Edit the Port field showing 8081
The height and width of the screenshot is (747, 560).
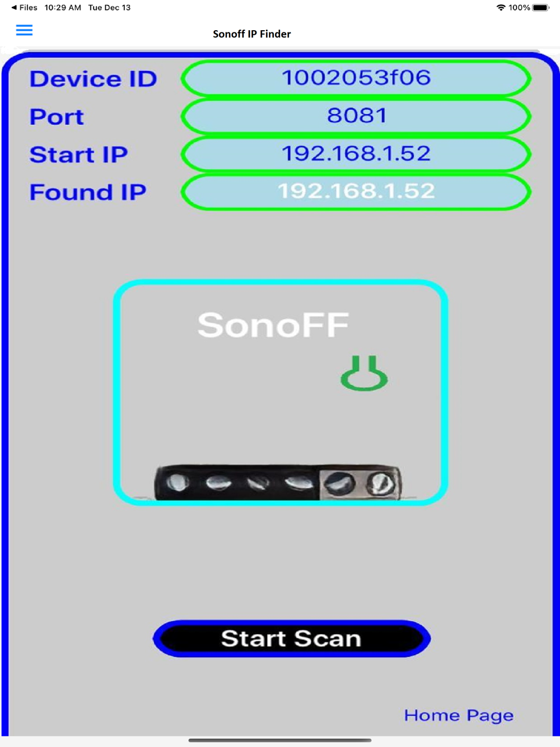(x=356, y=116)
